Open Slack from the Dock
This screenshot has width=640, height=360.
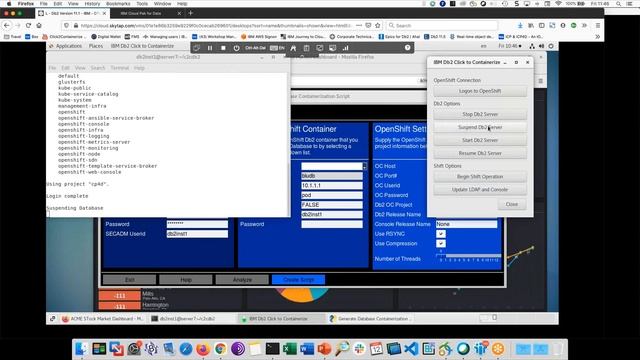[359, 349]
